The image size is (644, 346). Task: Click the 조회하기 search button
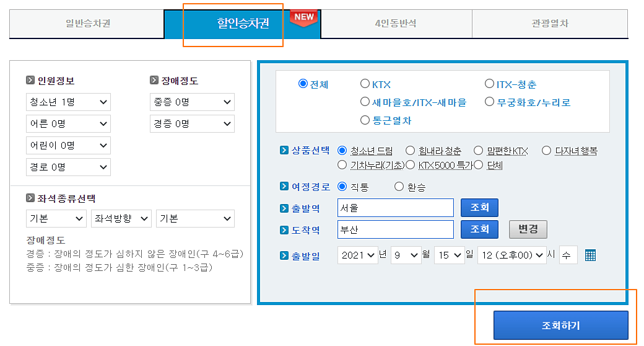click(x=560, y=325)
